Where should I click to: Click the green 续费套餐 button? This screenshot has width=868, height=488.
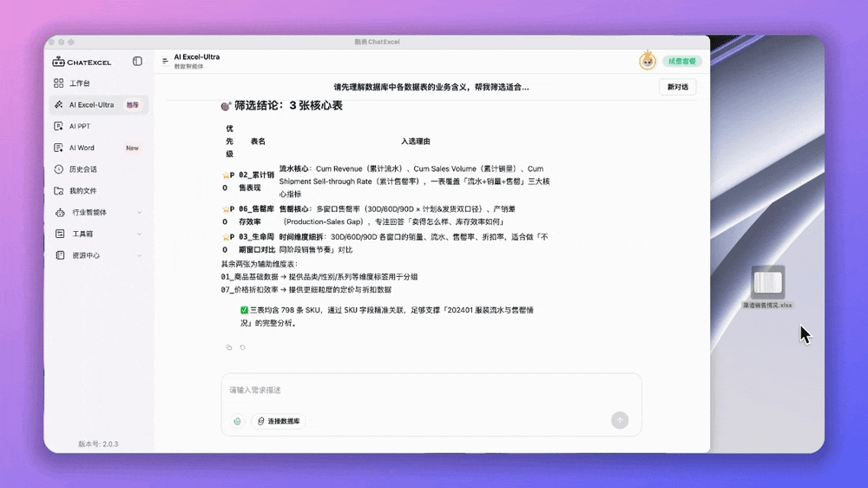click(x=682, y=61)
